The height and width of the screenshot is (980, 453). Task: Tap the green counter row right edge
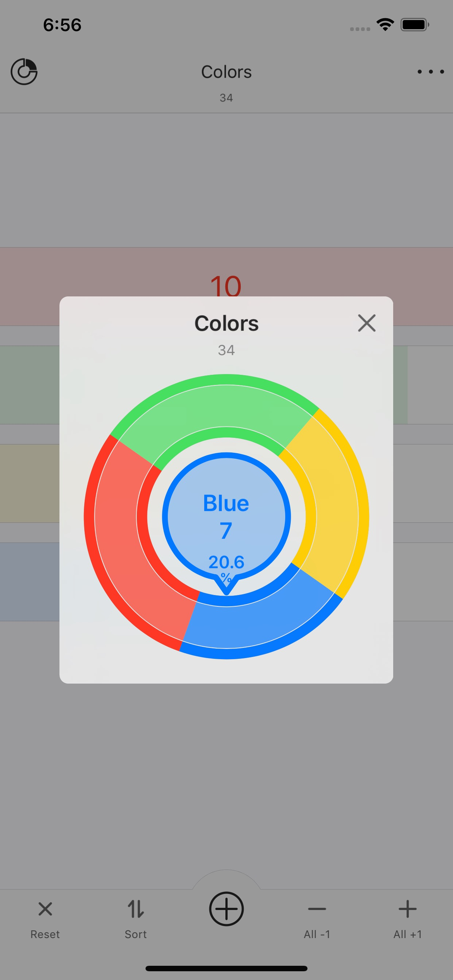(x=400, y=385)
